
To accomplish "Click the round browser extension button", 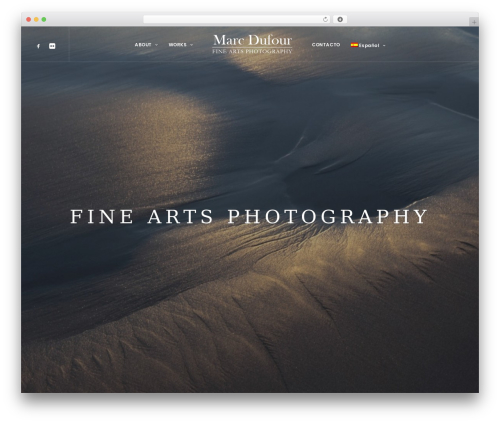I will pos(340,20).
